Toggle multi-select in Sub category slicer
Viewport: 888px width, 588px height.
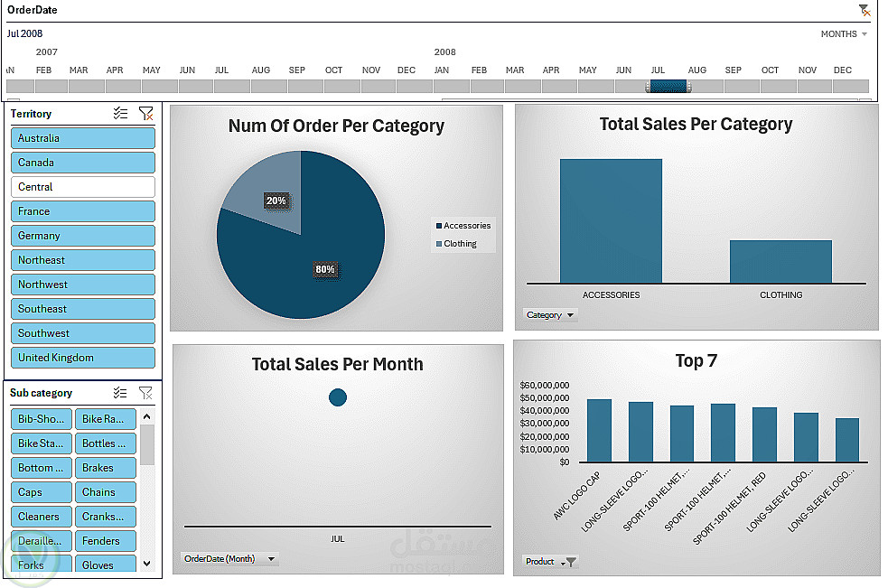click(x=120, y=393)
